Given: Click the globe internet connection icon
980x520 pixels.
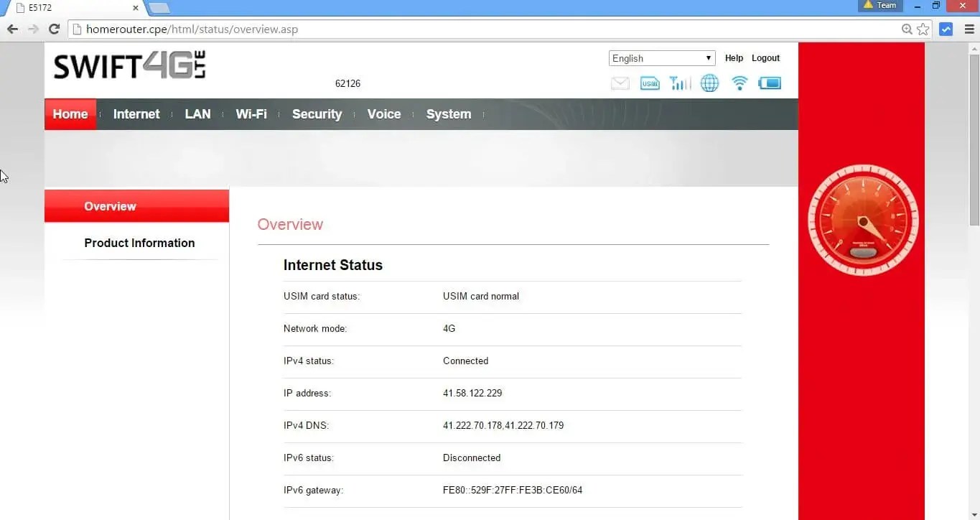Looking at the screenshot, I should 709,83.
